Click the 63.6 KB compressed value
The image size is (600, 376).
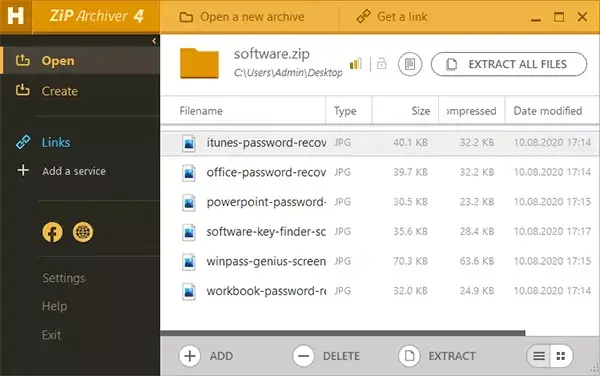477,261
